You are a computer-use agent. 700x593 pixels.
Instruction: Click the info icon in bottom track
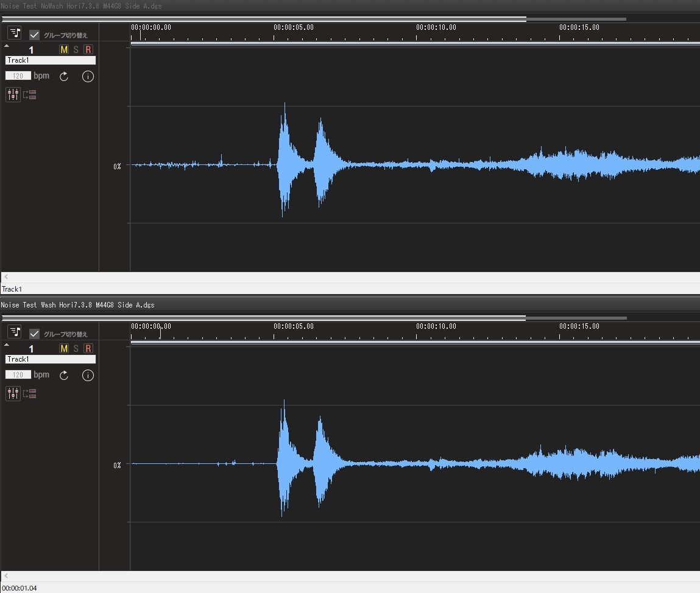[x=88, y=375]
